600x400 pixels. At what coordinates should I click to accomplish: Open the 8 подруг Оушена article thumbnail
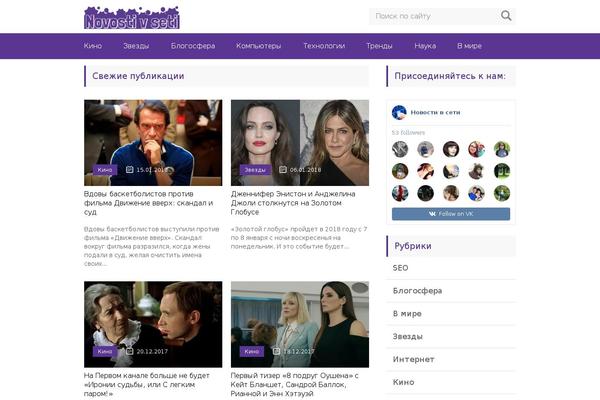point(300,325)
